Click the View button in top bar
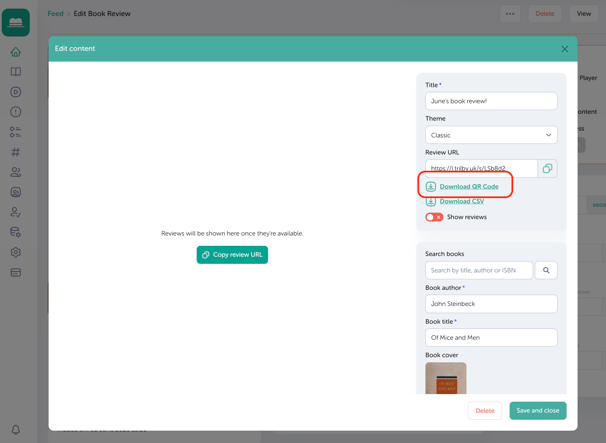Screen dimensions: 606x443 (584, 14)
